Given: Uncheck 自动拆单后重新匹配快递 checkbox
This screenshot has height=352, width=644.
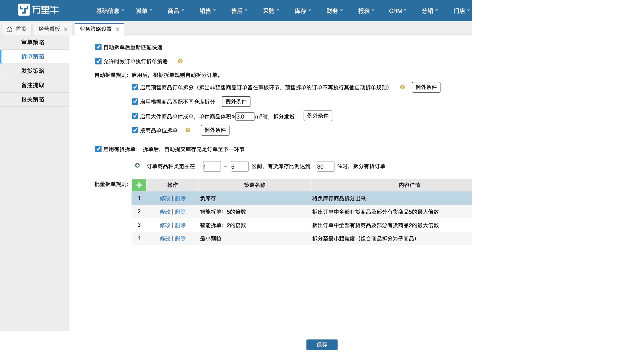Looking at the screenshot, I should point(98,47).
